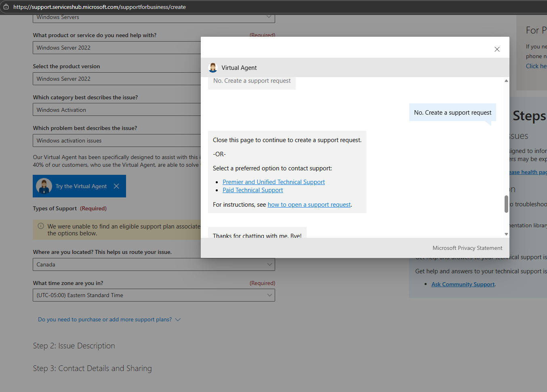547x392 pixels.
Task: Open the Canada location dropdown
Action: pos(154,264)
